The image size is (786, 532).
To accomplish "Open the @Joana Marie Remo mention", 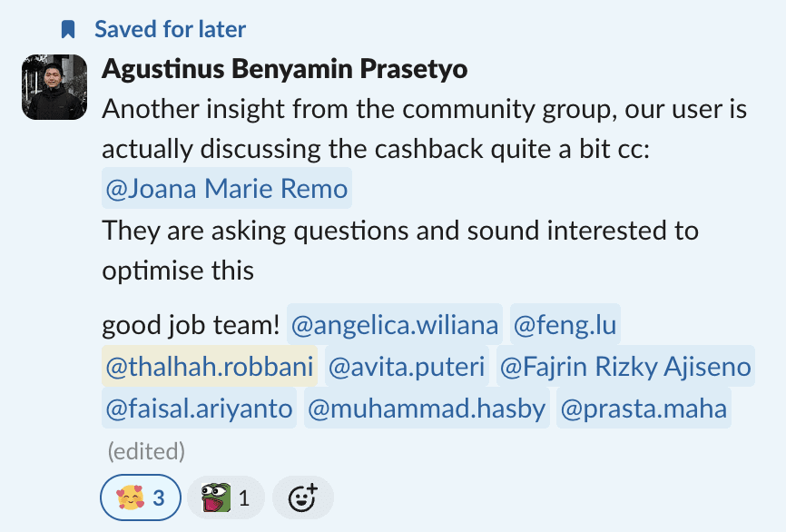I will [x=227, y=189].
